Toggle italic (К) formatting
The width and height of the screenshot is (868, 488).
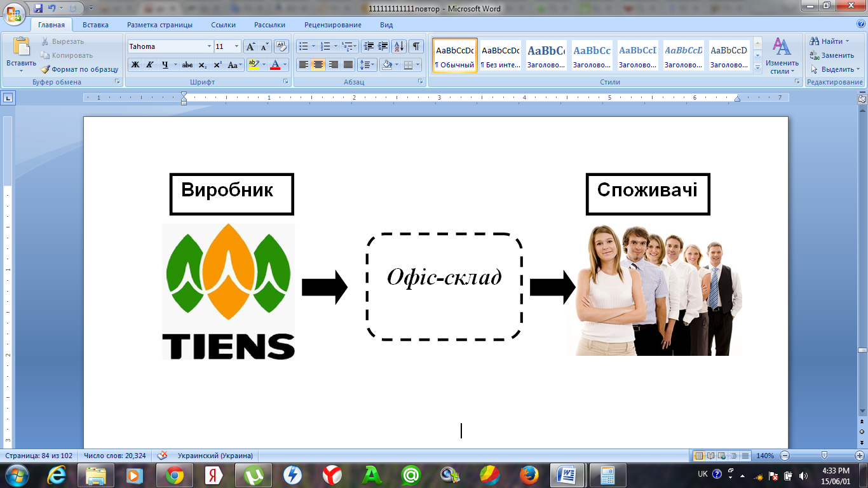pyautogui.click(x=150, y=65)
